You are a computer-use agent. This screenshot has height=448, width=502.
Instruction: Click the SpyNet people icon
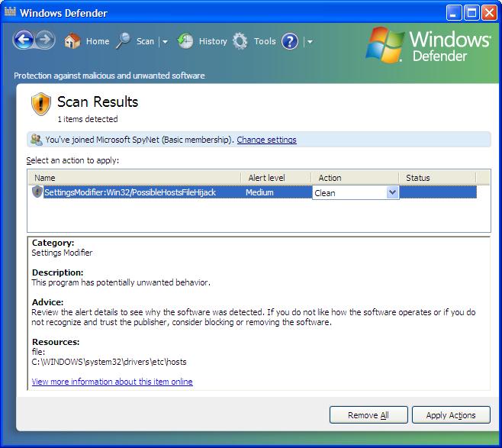(37, 140)
